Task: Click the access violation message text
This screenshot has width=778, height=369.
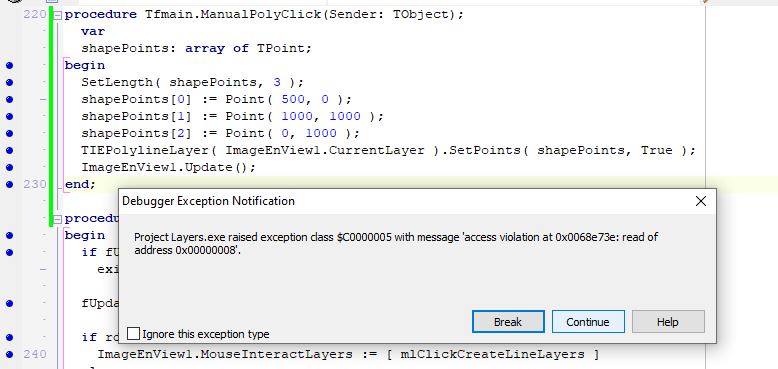Action: click(x=396, y=244)
